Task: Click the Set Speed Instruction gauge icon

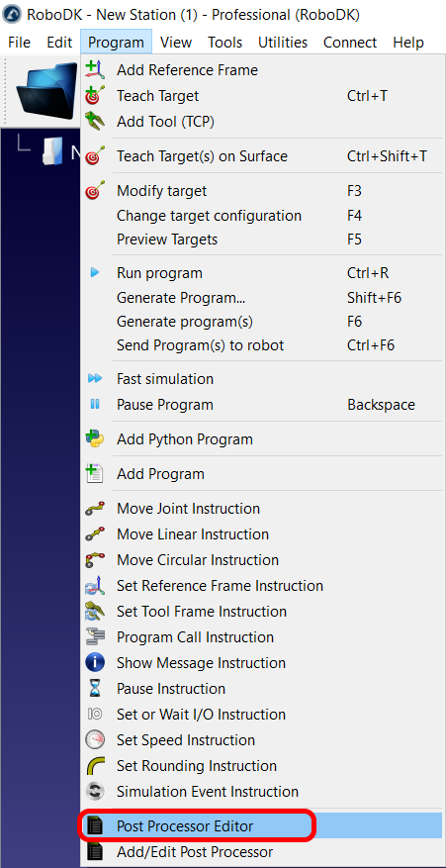Action: 95,740
